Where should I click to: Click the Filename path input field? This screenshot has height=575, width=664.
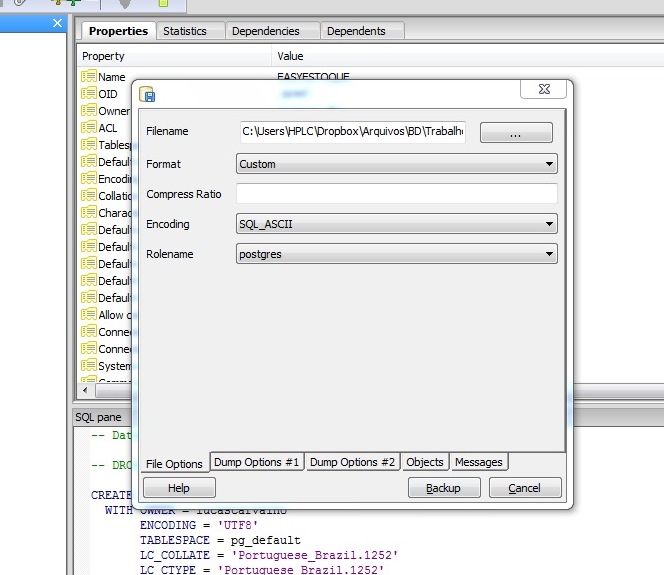(352, 132)
